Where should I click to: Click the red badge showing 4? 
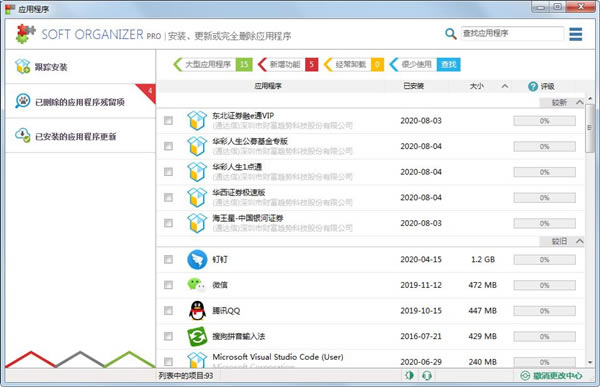coord(148,92)
